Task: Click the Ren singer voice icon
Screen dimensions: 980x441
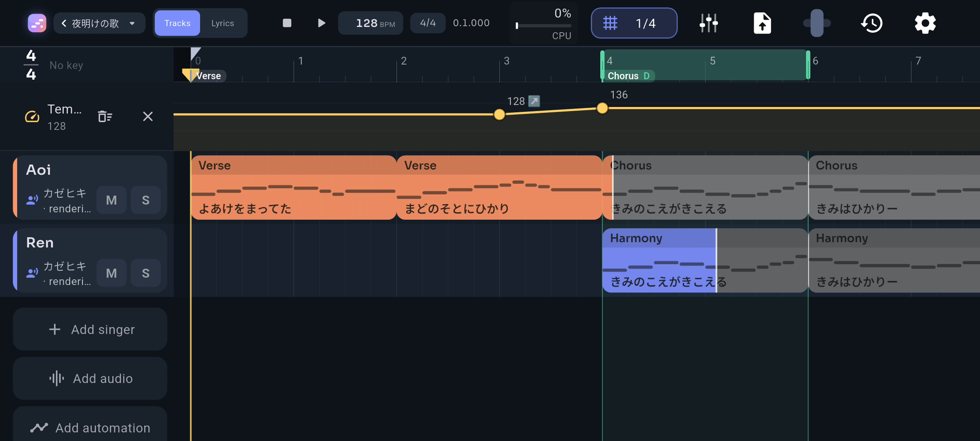Action: pyautogui.click(x=32, y=272)
